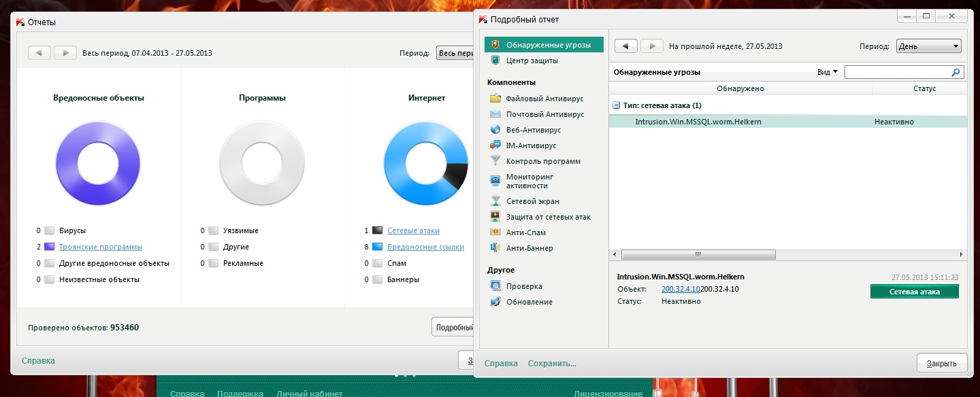Go to next period in Отчеты window
This screenshot has height=397, width=980.
tap(65, 52)
